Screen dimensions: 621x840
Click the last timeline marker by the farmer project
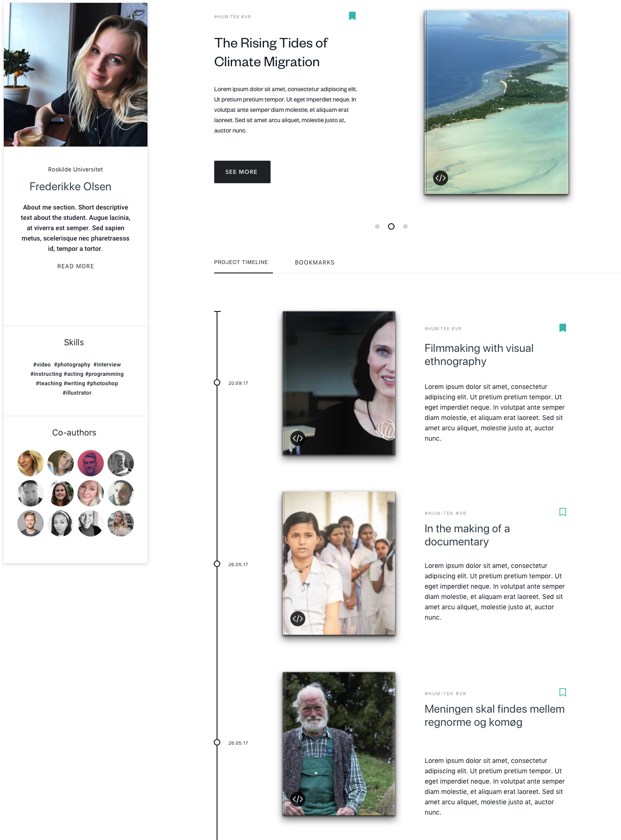pos(217,742)
